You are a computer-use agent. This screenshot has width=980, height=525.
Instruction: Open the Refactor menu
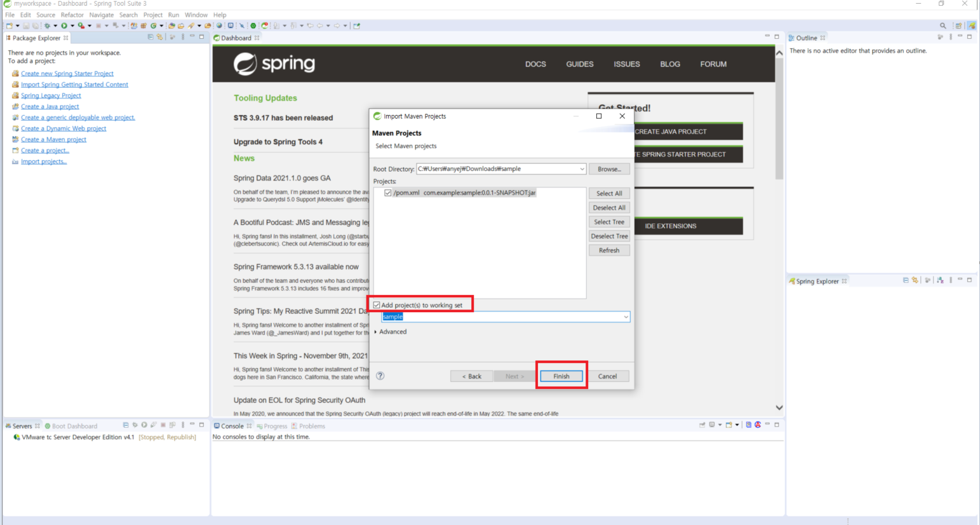coord(72,15)
